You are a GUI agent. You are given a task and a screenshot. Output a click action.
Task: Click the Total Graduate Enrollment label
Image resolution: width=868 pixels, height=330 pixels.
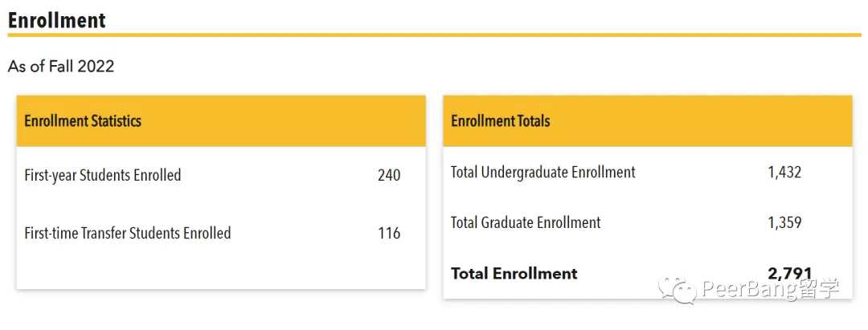pyautogui.click(x=526, y=222)
